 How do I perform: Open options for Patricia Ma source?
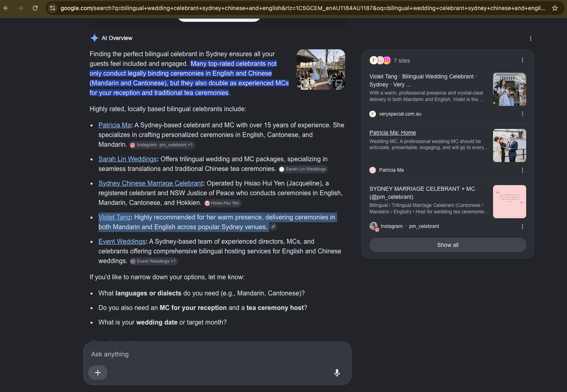click(523, 170)
